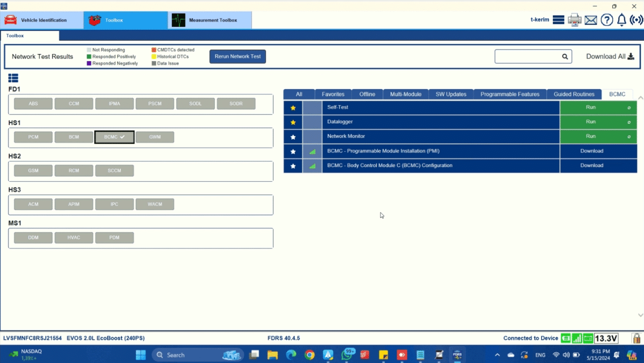Screen dimensions: 644x363
Task: Toggle the favorite star for Datalogger
Action: tap(293, 122)
